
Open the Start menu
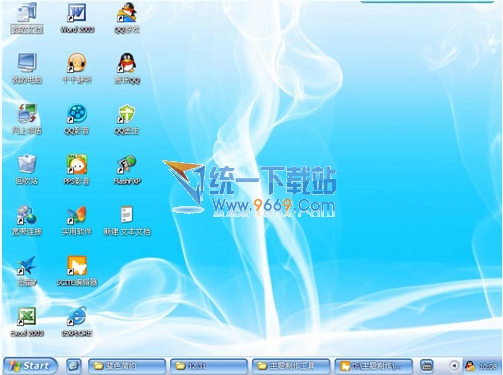[30, 366]
